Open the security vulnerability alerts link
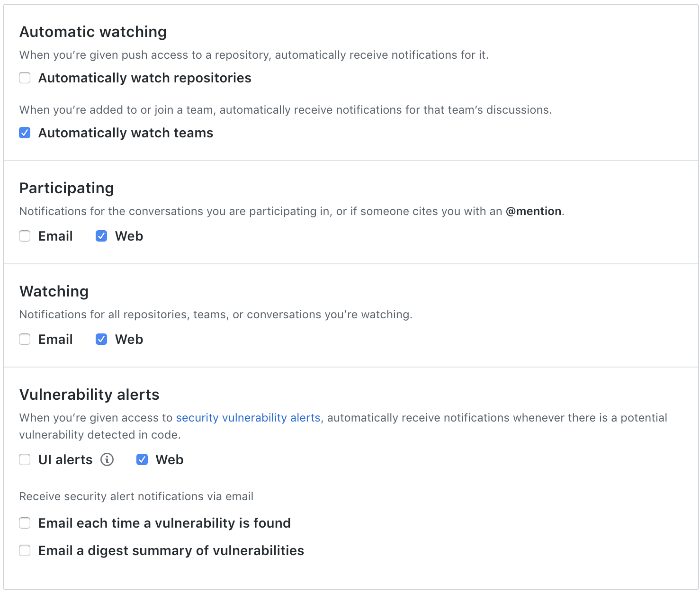 pyautogui.click(x=248, y=418)
